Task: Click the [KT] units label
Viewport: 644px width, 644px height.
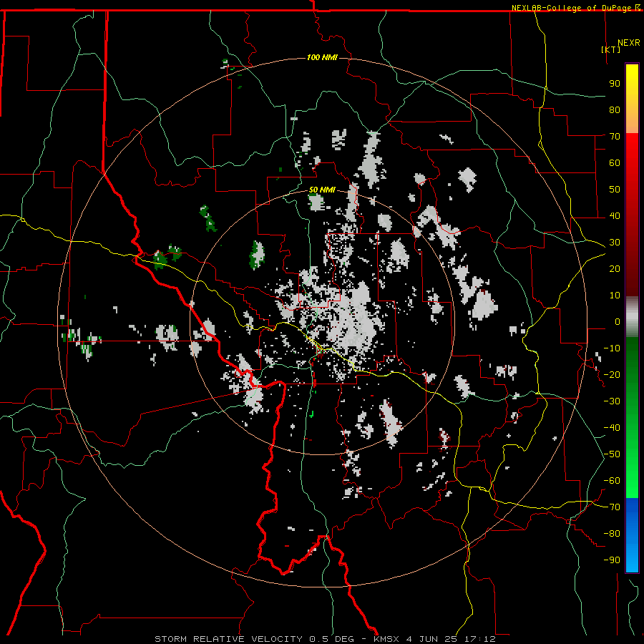Action: [x=611, y=49]
